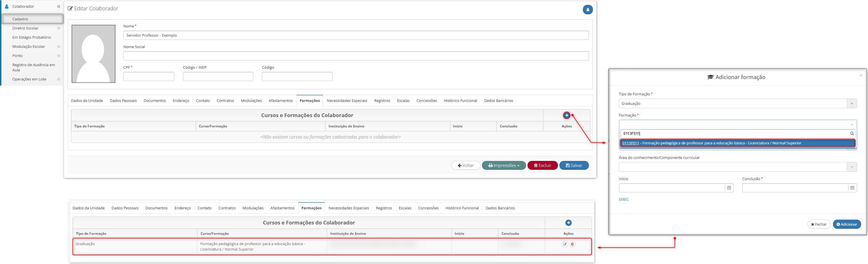Click the Código input field
The width and height of the screenshot is (868, 264).
[x=297, y=77]
